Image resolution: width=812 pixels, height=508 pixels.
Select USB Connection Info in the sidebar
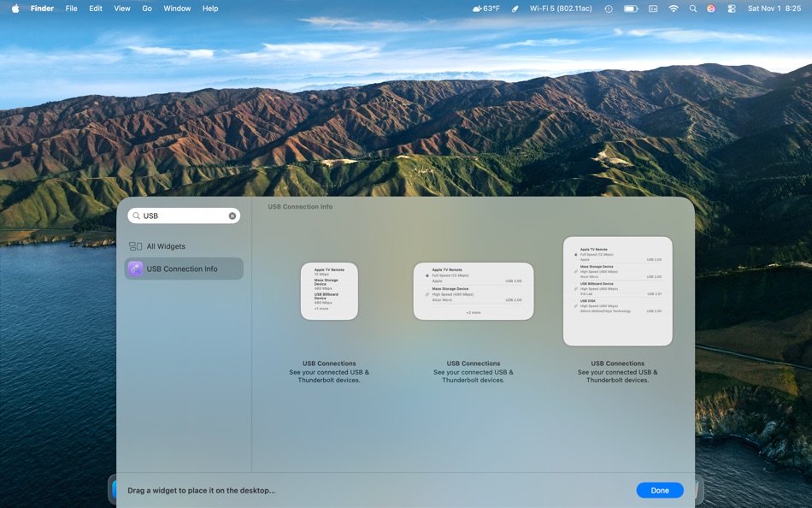183,268
